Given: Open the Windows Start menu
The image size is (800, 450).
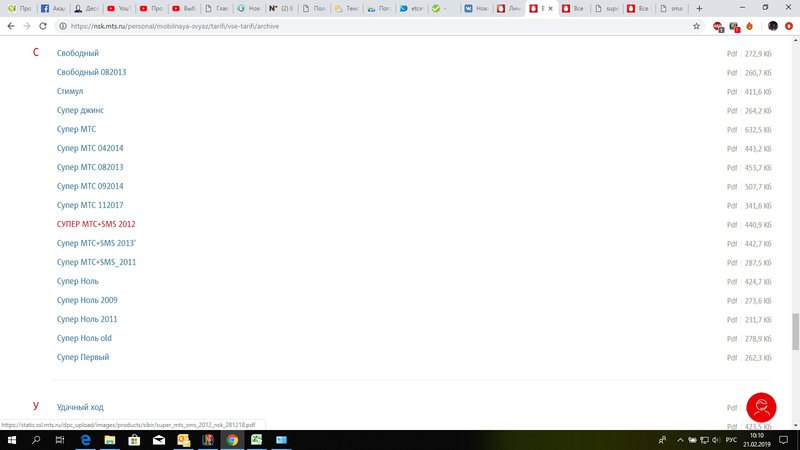Looking at the screenshot, I should click(x=12, y=440).
